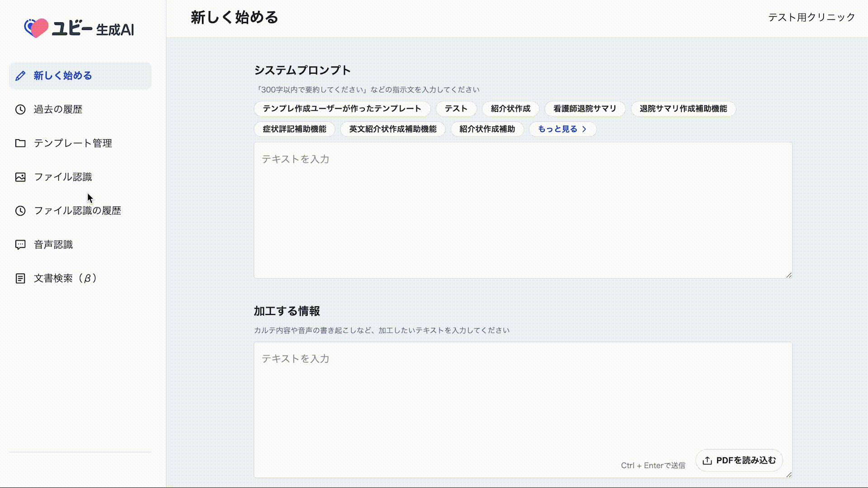Click the テスト用クリニック account label
868x488 pixels.
pyautogui.click(x=811, y=17)
